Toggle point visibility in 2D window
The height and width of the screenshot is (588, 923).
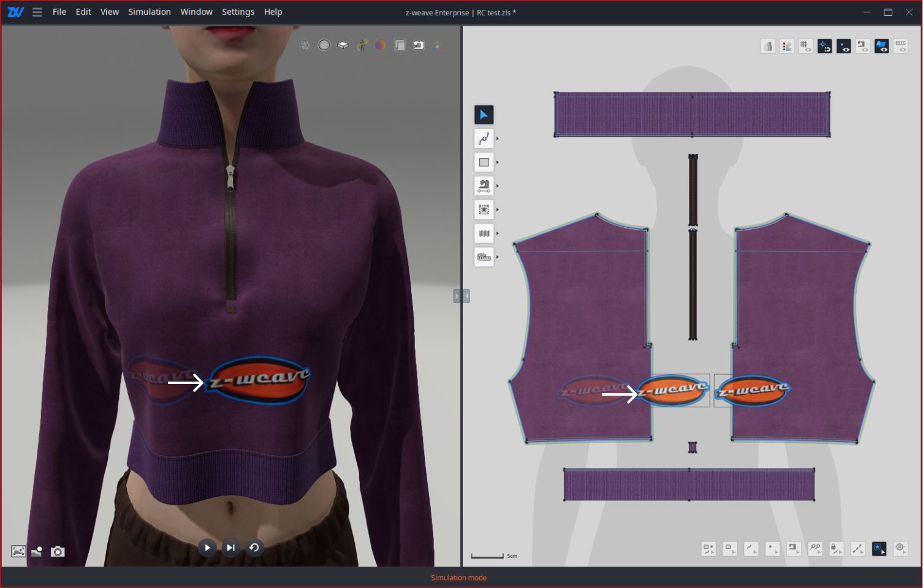click(844, 47)
